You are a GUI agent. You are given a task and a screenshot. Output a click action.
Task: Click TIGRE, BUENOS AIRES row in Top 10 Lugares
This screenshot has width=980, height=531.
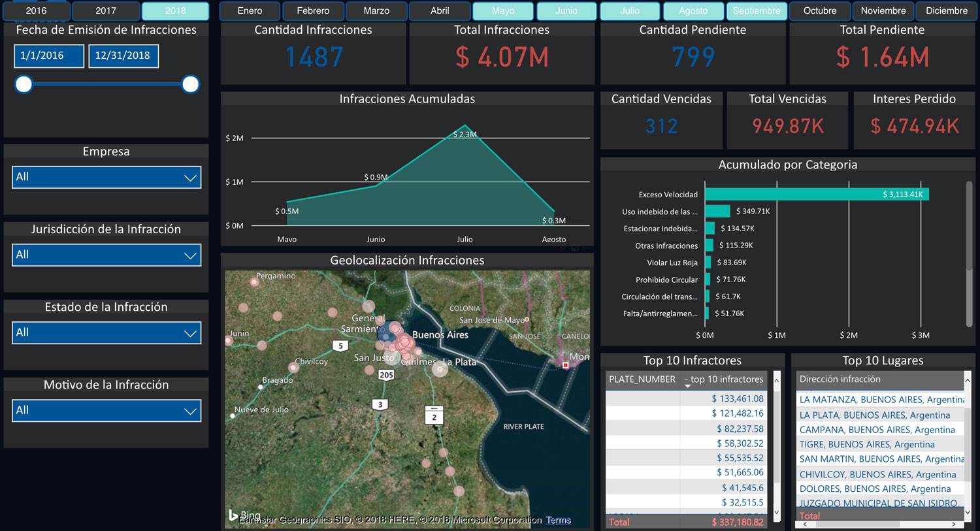[867, 444]
